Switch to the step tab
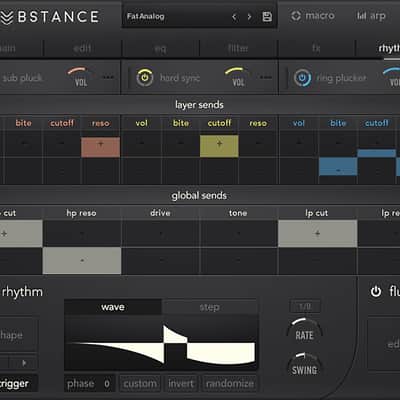400x400 pixels. [x=210, y=307]
